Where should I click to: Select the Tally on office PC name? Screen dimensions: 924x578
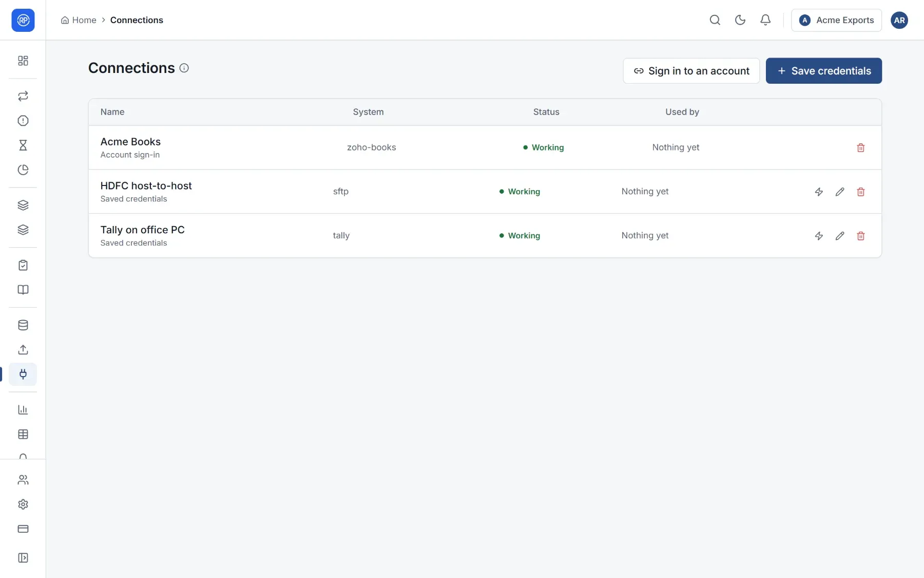[x=143, y=230]
